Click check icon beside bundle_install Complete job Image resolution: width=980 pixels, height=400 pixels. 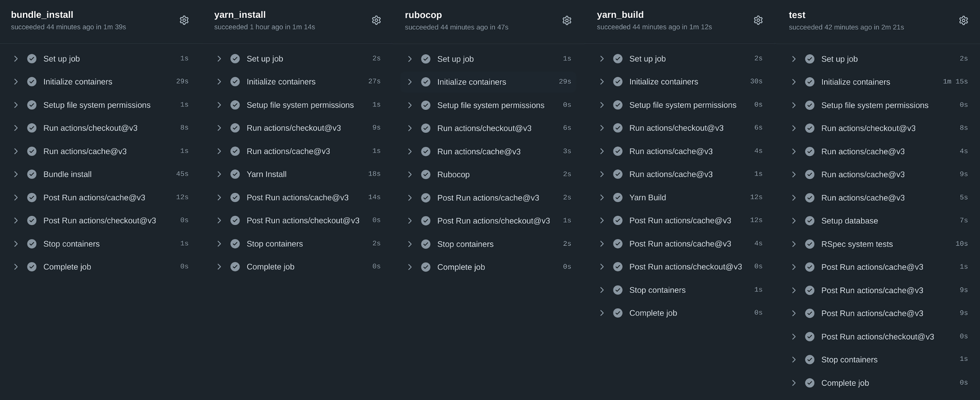tap(32, 267)
